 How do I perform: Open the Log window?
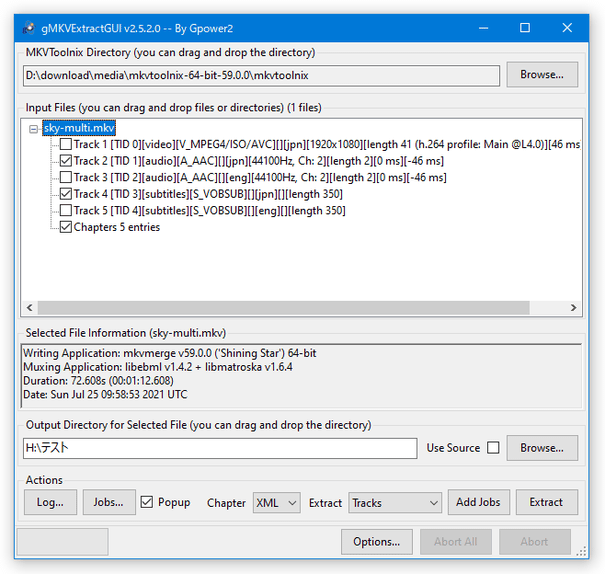[x=51, y=502]
